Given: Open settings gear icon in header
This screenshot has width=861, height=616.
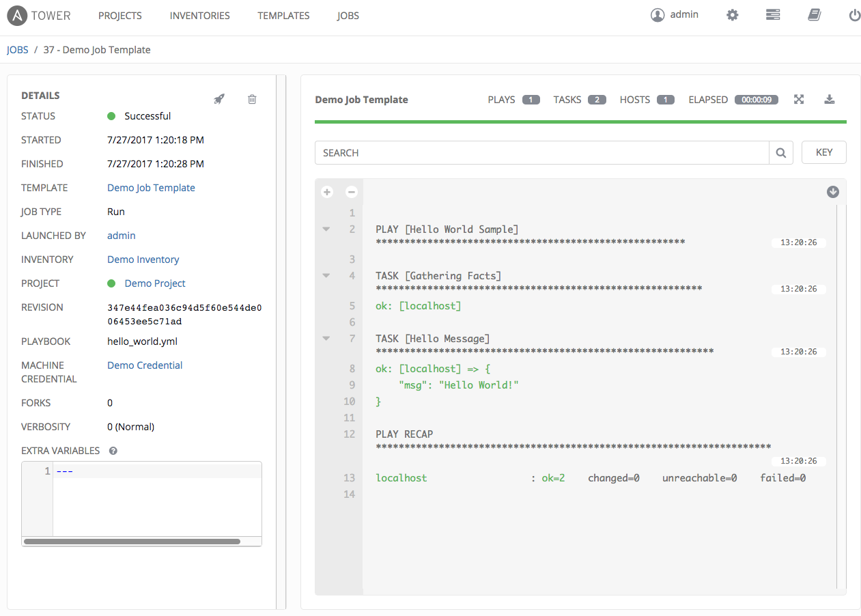Looking at the screenshot, I should tap(733, 15).
